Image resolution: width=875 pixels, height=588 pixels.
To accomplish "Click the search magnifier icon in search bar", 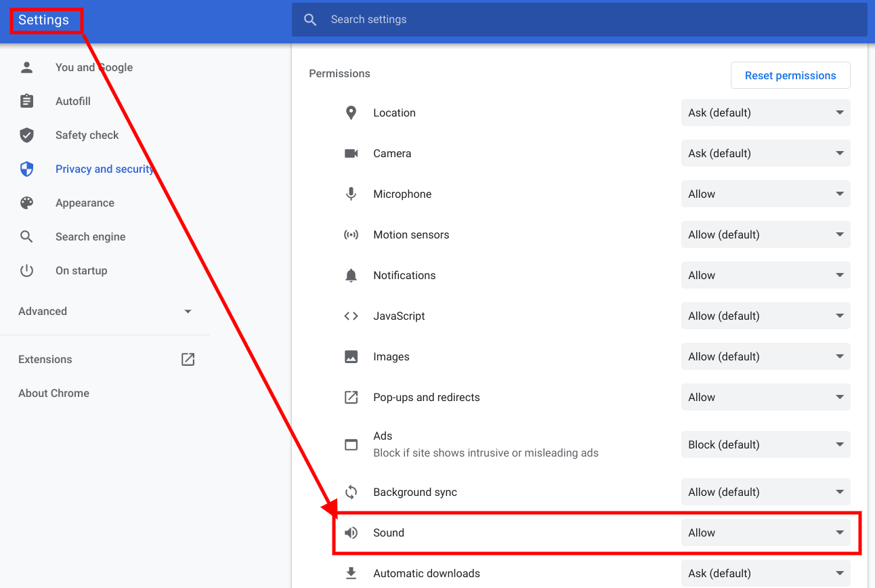I will pos(310,20).
